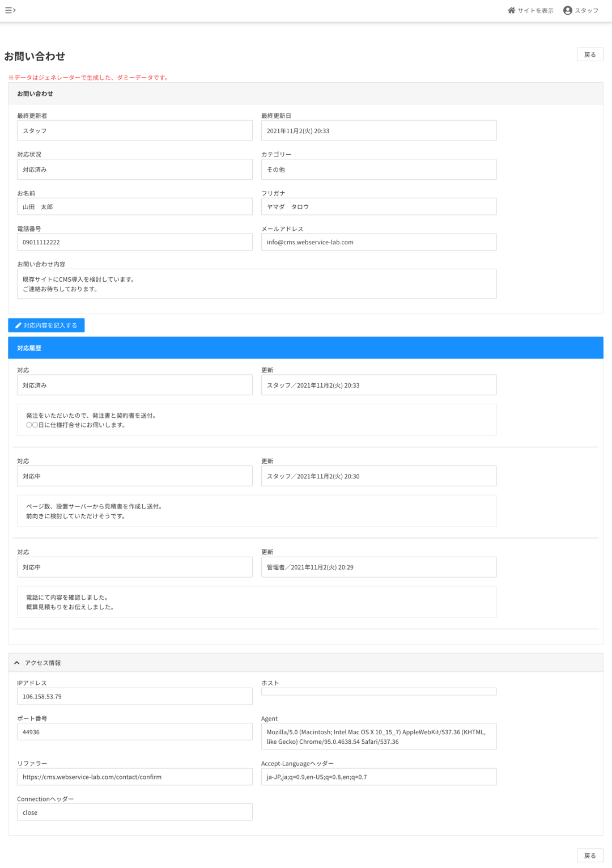Viewport: 612px width, 868px height.
Task: Click the pencil icon on 対応内容を記入する button
Action: (x=18, y=325)
